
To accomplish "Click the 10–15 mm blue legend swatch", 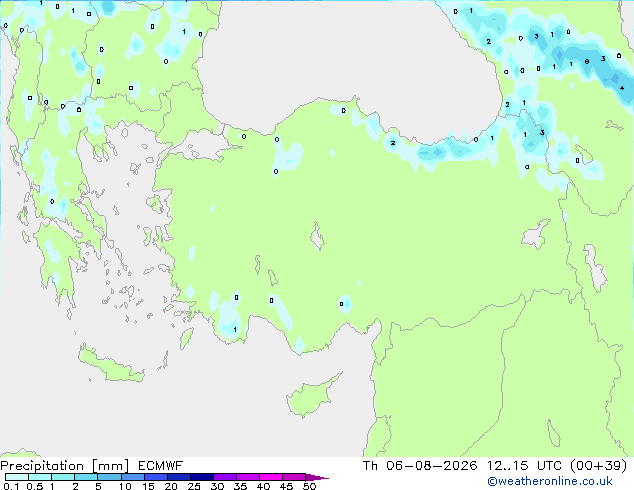I will coord(133,477).
